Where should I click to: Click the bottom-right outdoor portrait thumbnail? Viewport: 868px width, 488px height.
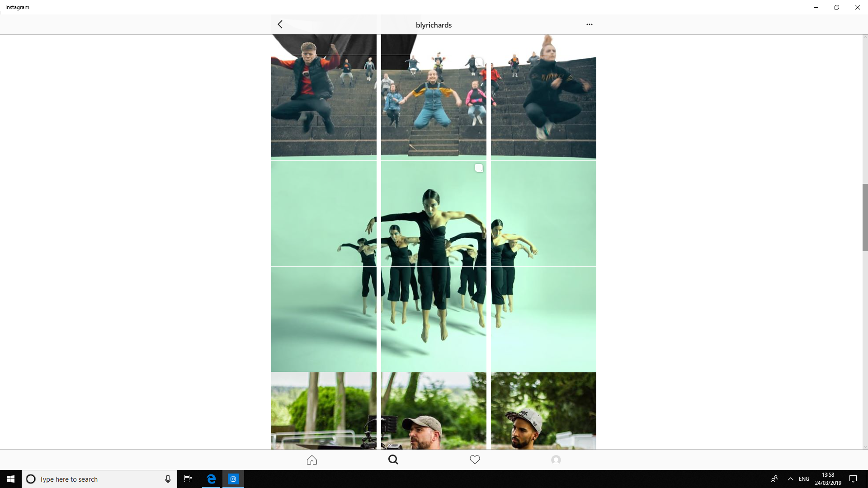click(544, 411)
